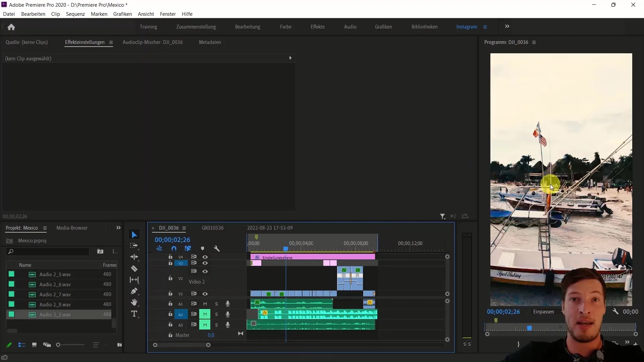The width and height of the screenshot is (644, 362).
Task: Unmute track A2 with the M button
Action: point(205,314)
